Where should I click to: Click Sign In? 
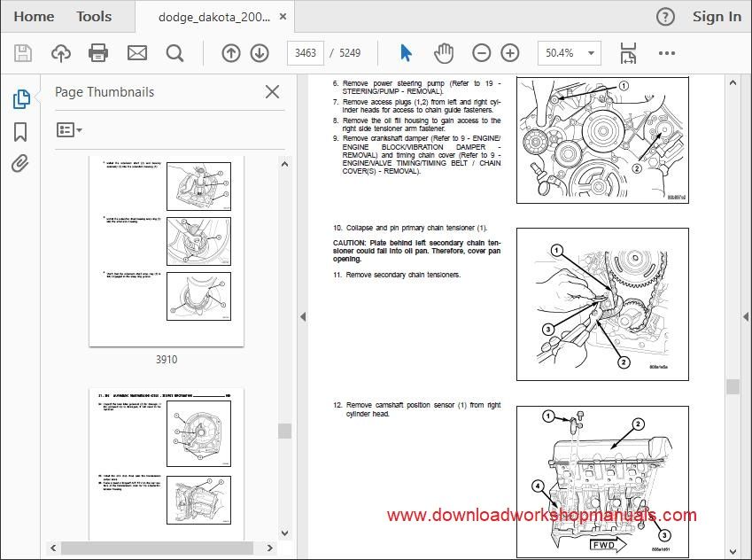point(717,16)
